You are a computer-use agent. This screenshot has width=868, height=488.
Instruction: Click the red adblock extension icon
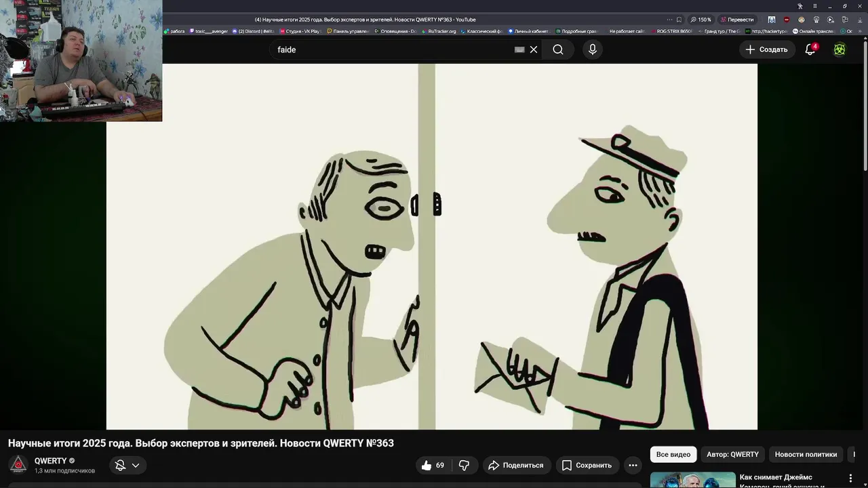click(x=787, y=20)
